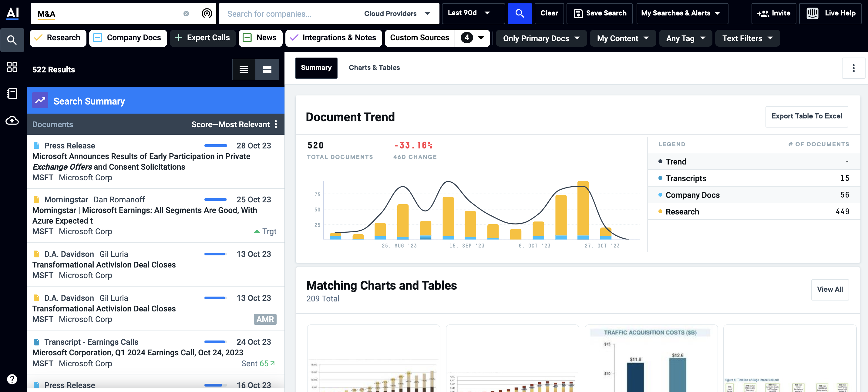
Task: Open the notebook sidebar icon
Action: pyautogui.click(x=12, y=94)
